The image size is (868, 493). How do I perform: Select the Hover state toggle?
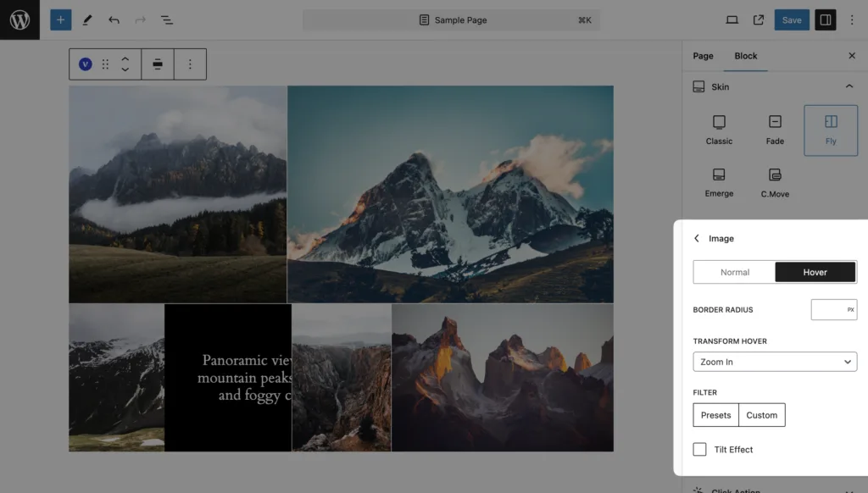815,272
